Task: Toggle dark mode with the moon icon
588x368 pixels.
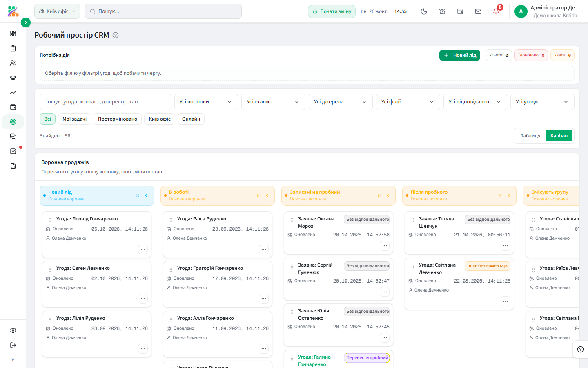Action: 424,11
